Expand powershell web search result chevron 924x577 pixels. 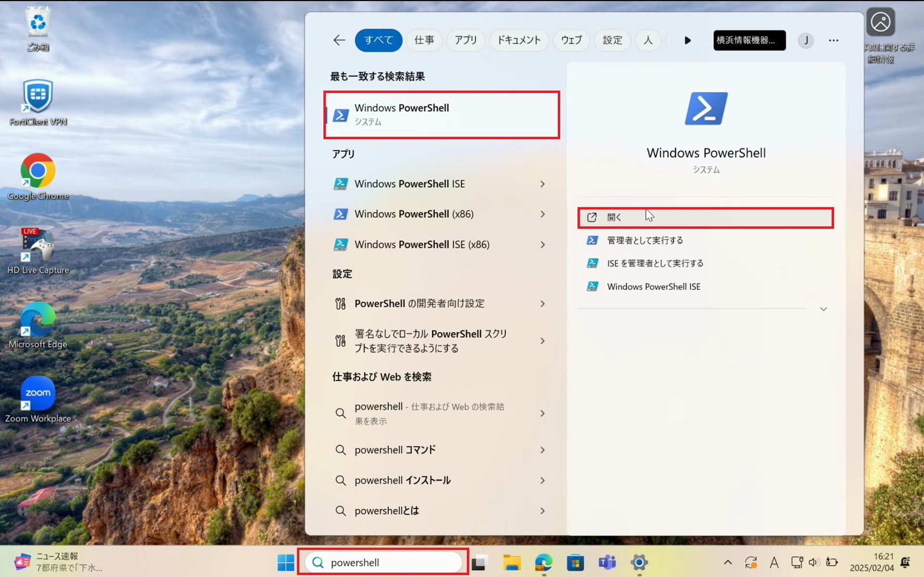click(x=542, y=413)
